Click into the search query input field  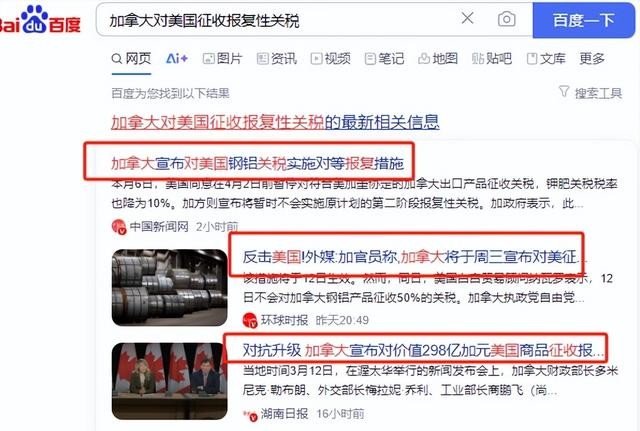tap(278, 20)
